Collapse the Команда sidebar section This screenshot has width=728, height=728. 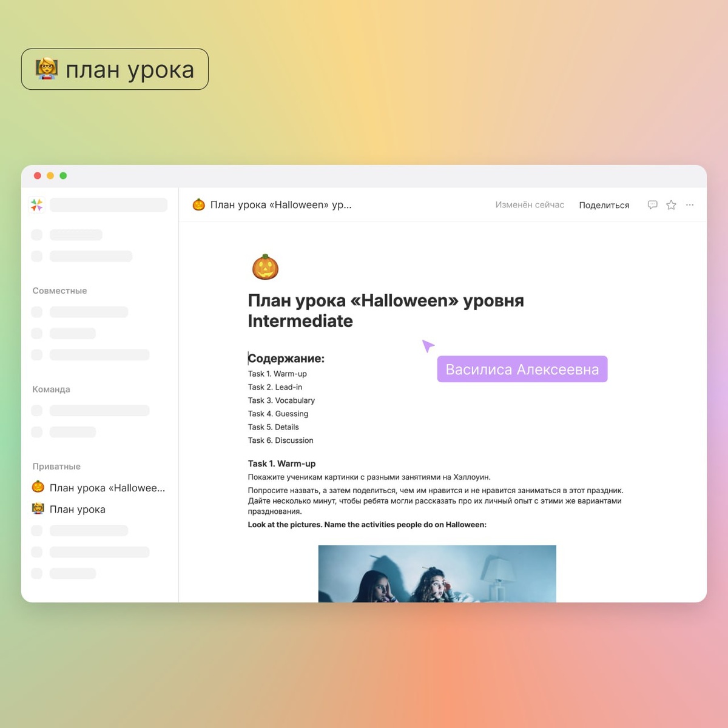tap(51, 389)
